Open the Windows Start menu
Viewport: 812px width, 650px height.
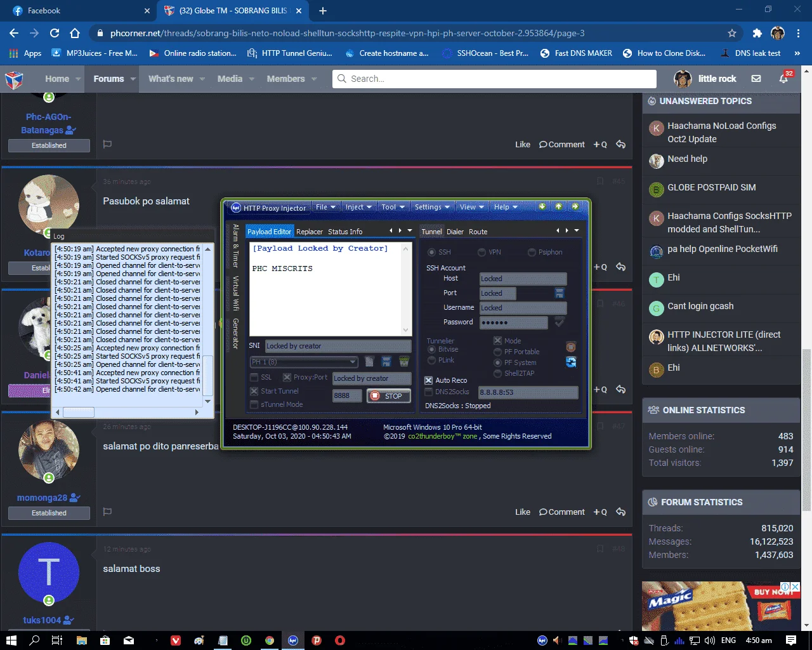pyautogui.click(x=11, y=640)
